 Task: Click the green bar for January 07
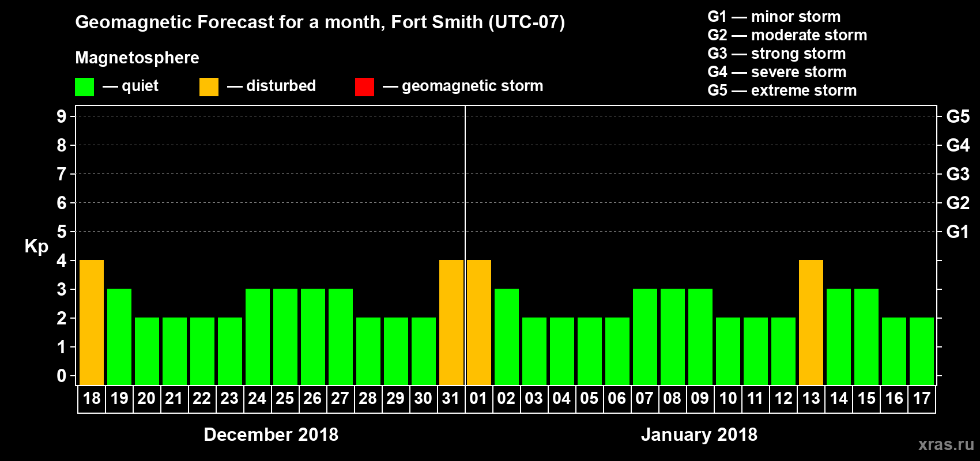point(645,337)
